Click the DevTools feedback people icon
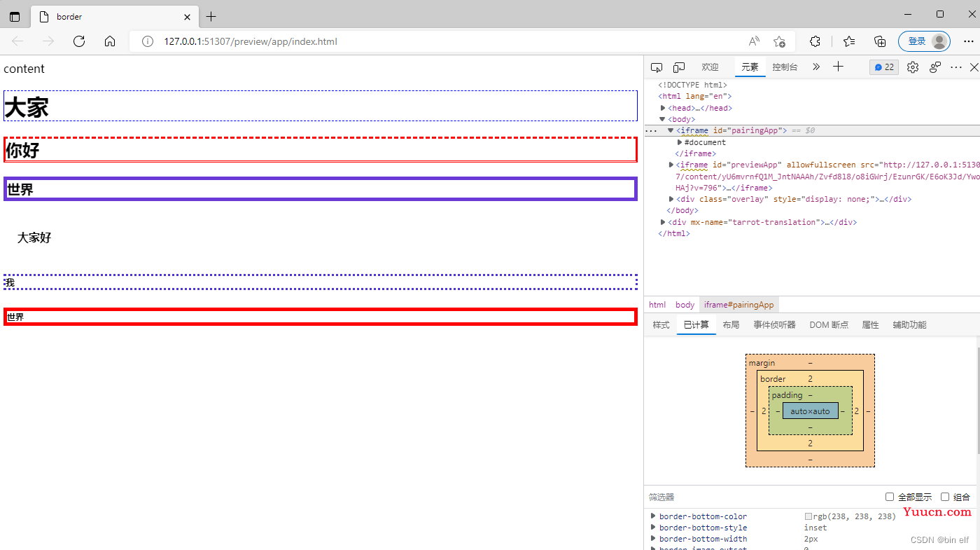The height and width of the screenshot is (550, 980). pyautogui.click(x=935, y=67)
